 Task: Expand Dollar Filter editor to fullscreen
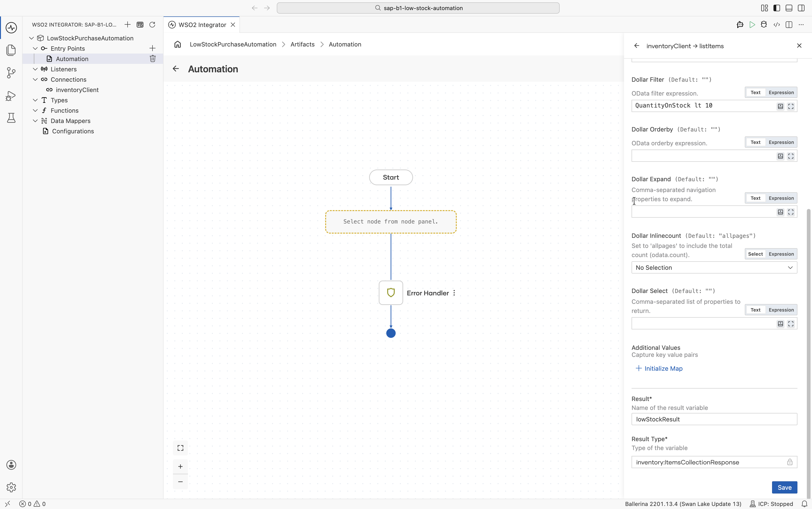[x=791, y=106]
